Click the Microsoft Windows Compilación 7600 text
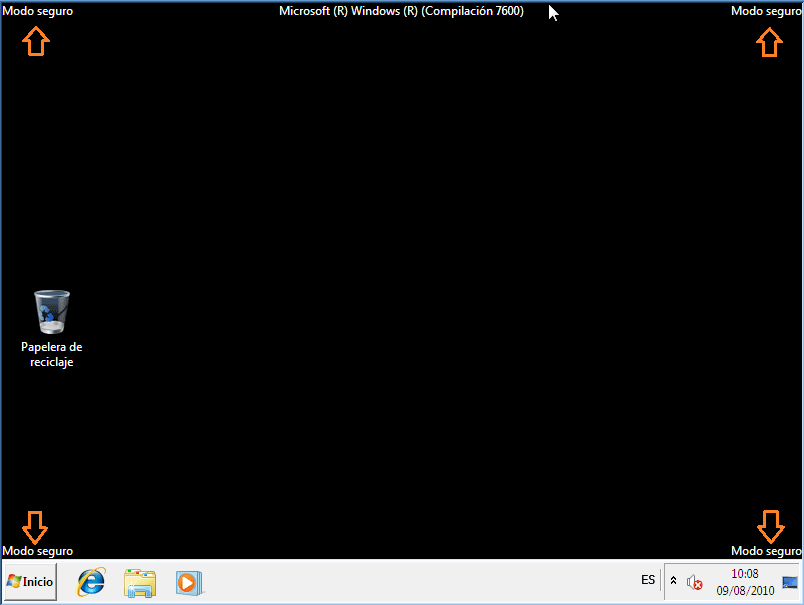This screenshot has width=804, height=605. (401, 11)
